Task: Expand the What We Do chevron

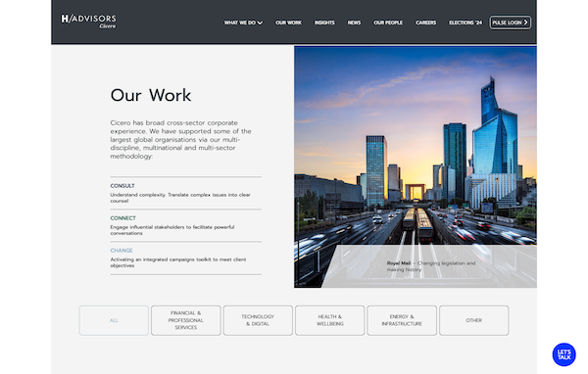Action: coord(260,23)
